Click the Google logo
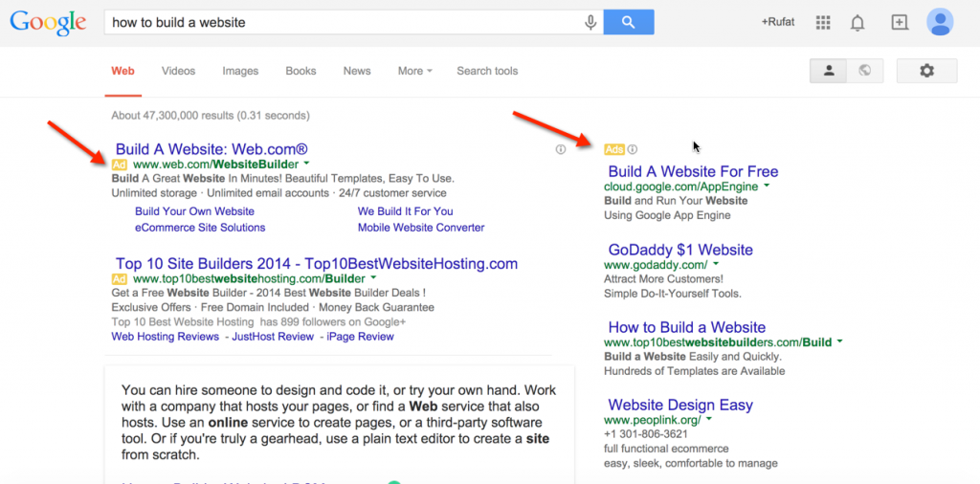The image size is (980, 484). tap(48, 23)
